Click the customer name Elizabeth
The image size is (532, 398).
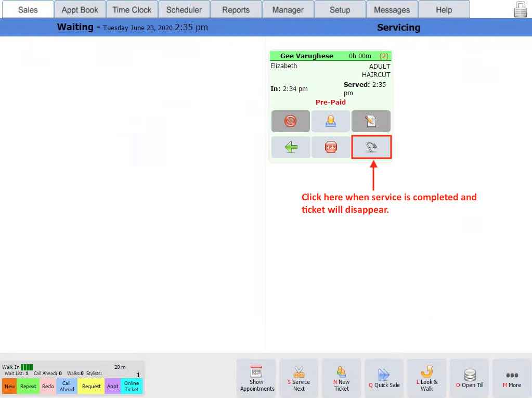[283, 66]
